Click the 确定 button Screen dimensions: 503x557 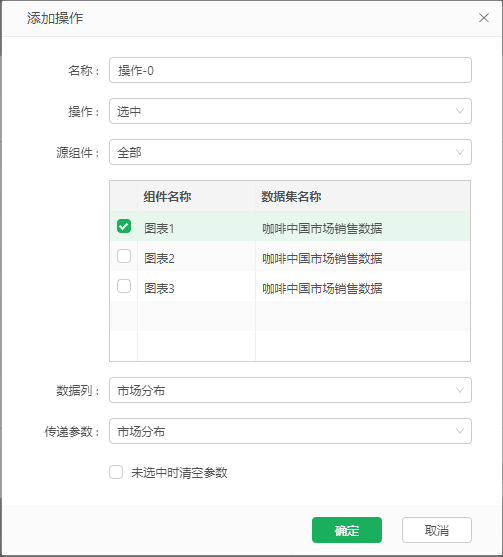pyautogui.click(x=347, y=530)
